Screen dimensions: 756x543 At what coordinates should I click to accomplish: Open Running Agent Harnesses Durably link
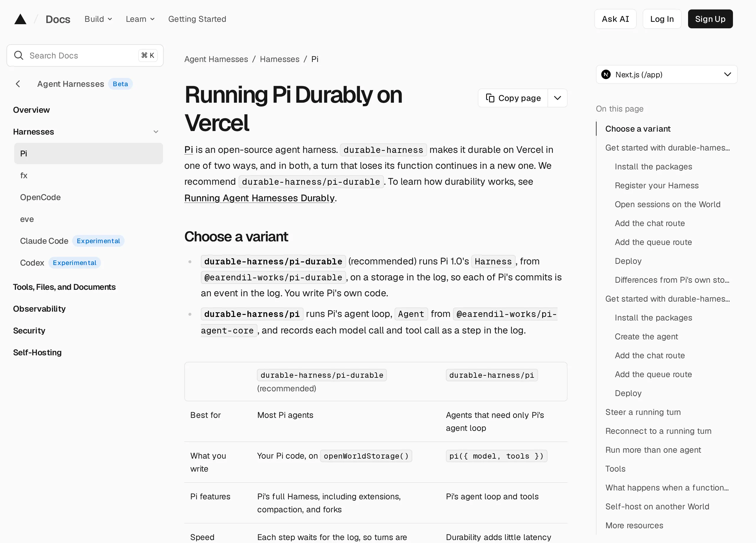pyautogui.click(x=259, y=198)
